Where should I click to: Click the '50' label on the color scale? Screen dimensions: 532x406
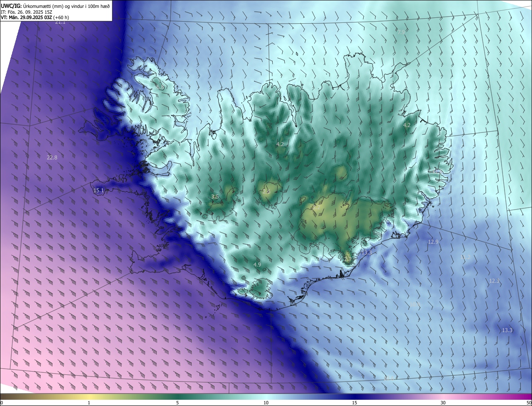tap(529, 403)
